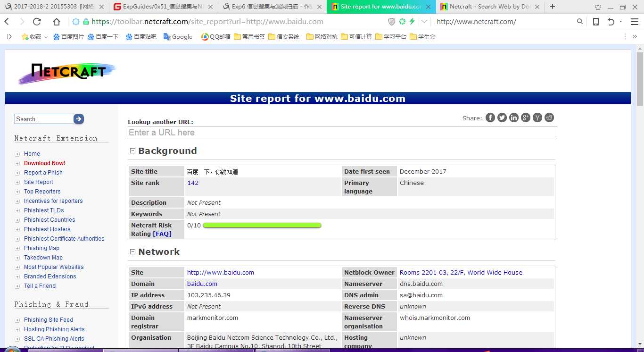Open the Hosting Phishing Alerts link
The width and height of the screenshot is (644, 352).
tap(54, 329)
